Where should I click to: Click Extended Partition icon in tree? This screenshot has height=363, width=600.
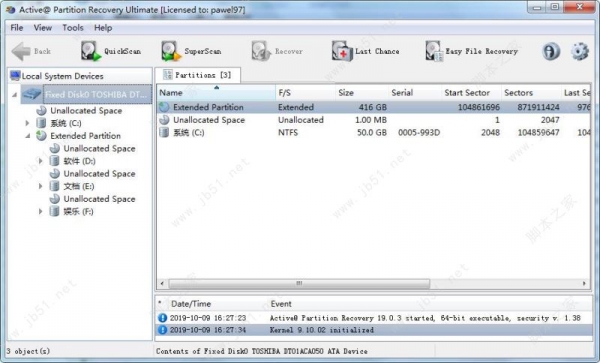click(x=41, y=136)
